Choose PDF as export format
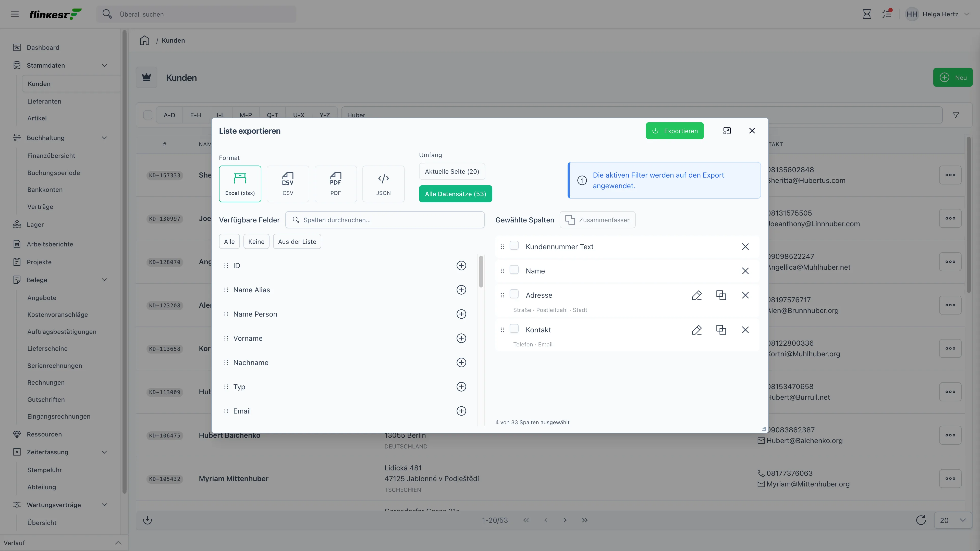 (x=336, y=184)
